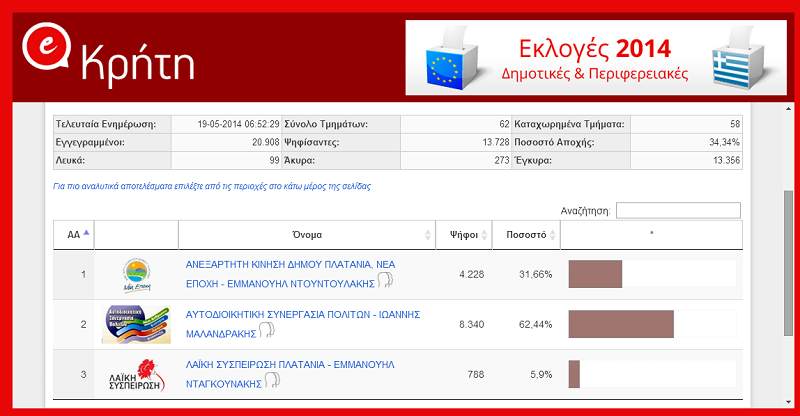The width and height of the screenshot is (800, 416).
Task: Click the ΑΑ ascending sort arrow
Action: 86,233
